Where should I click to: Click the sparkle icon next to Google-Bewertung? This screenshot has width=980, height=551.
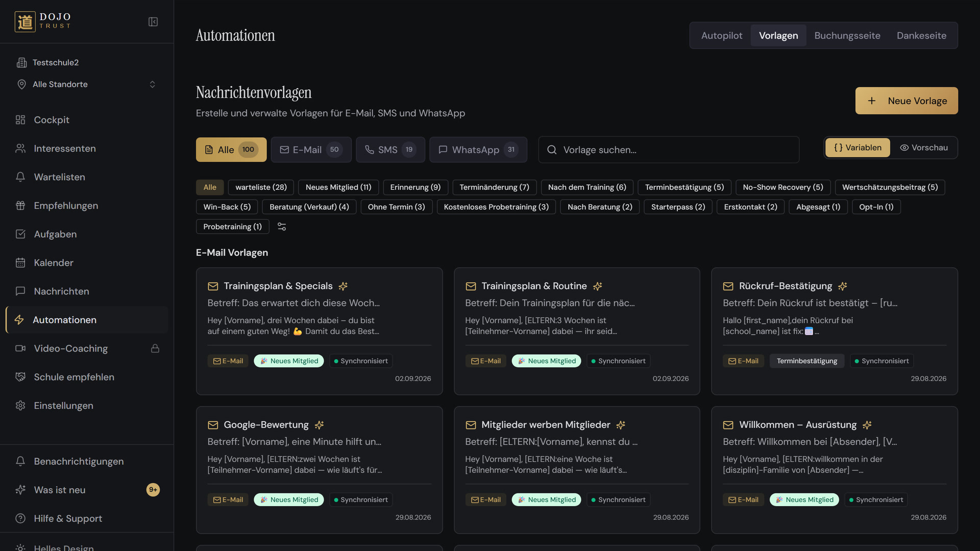[x=320, y=425]
